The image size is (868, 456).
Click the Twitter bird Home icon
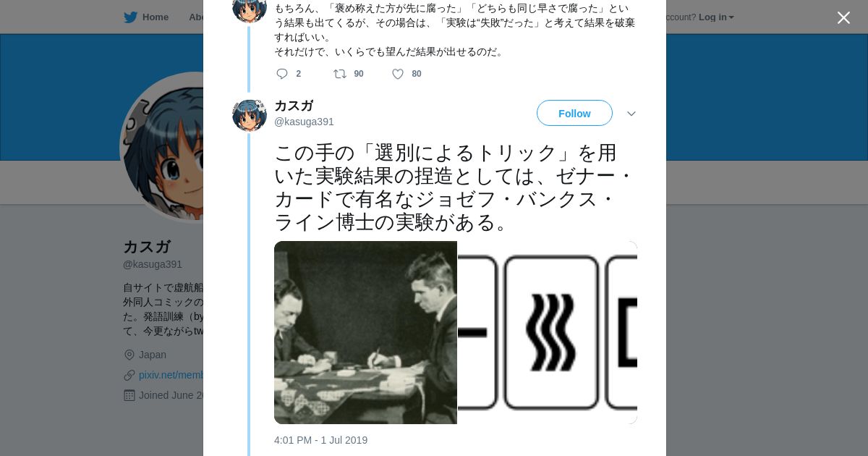130,17
